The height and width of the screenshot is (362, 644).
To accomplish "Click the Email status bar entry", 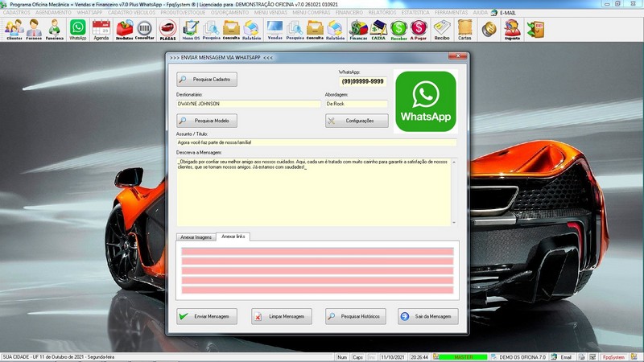I will point(566,357).
